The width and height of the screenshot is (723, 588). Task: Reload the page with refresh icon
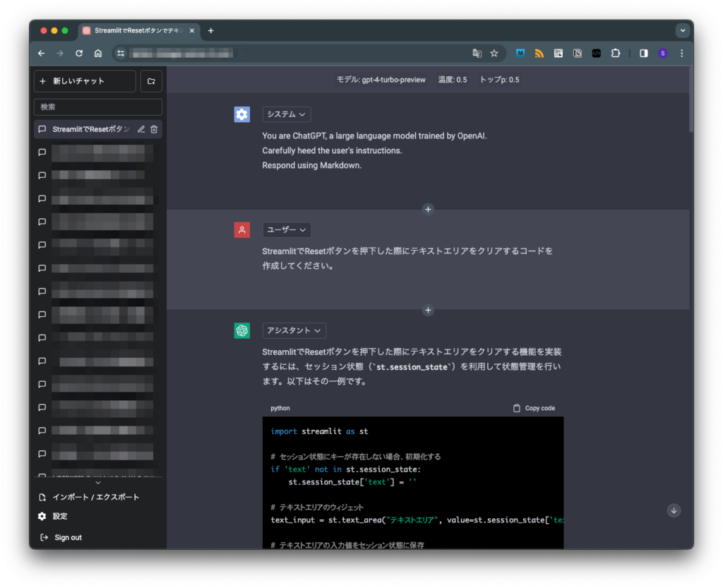tap(79, 54)
